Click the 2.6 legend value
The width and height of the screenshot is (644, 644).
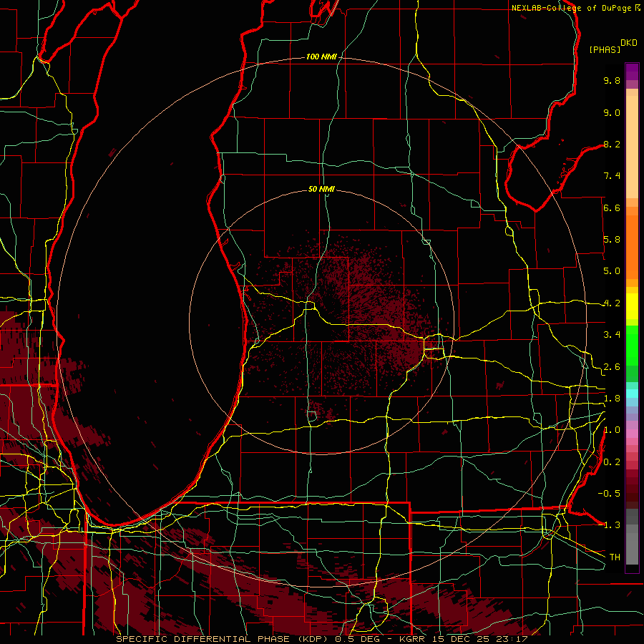click(x=612, y=367)
